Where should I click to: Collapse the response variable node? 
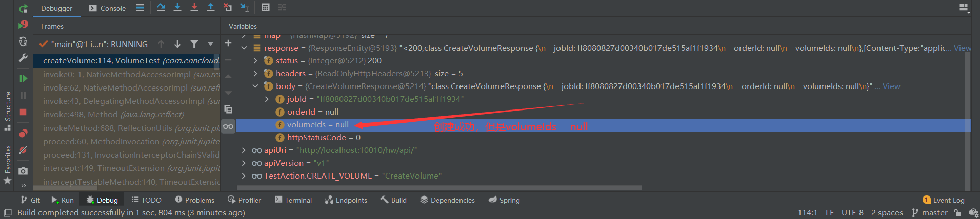pyautogui.click(x=244, y=48)
